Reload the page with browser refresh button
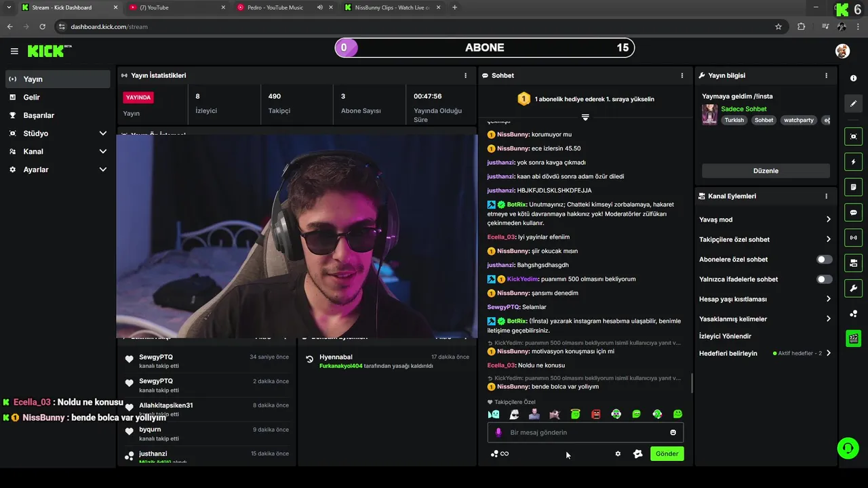868x488 pixels. [x=42, y=26]
